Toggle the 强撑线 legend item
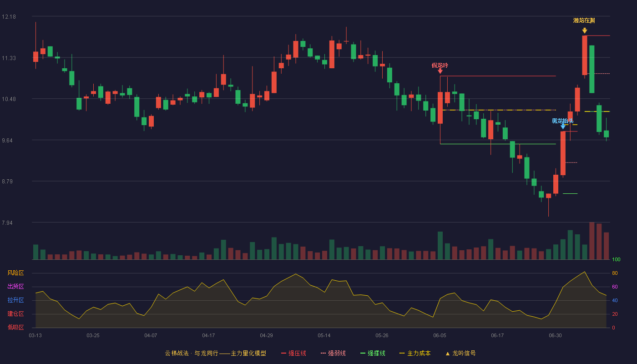Screen dimensions: 637x364 click(x=373, y=353)
